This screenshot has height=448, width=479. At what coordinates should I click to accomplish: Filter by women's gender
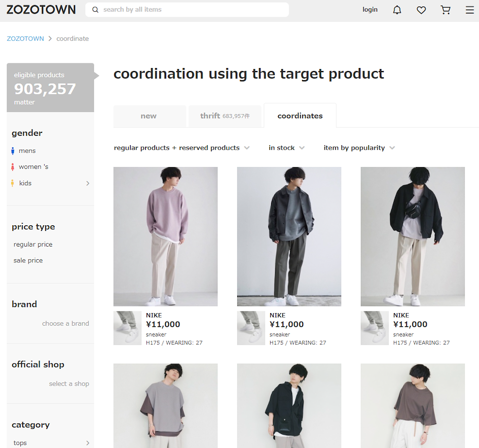click(x=33, y=166)
